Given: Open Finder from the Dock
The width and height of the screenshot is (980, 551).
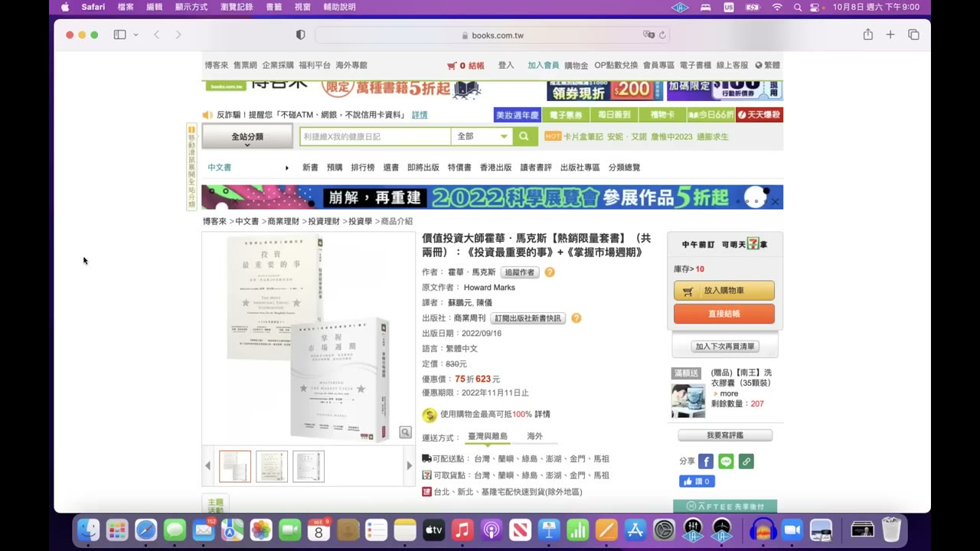Looking at the screenshot, I should pyautogui.click(x=89, y=530).
